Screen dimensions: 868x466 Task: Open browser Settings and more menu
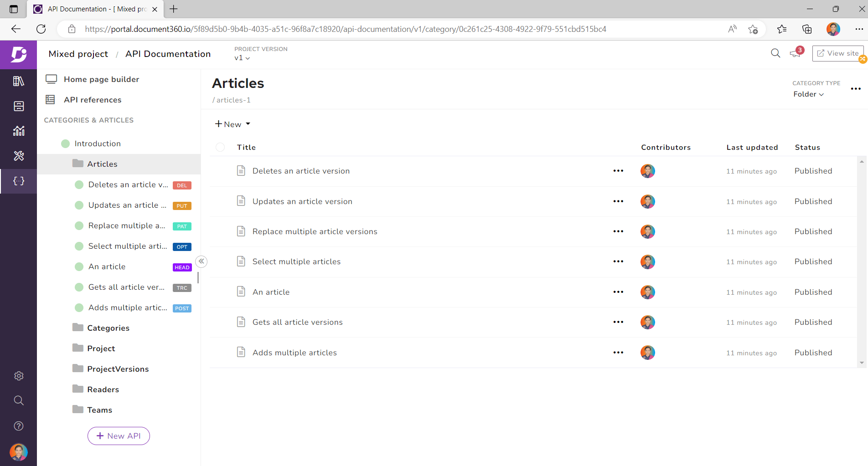(x=859, y=29)
